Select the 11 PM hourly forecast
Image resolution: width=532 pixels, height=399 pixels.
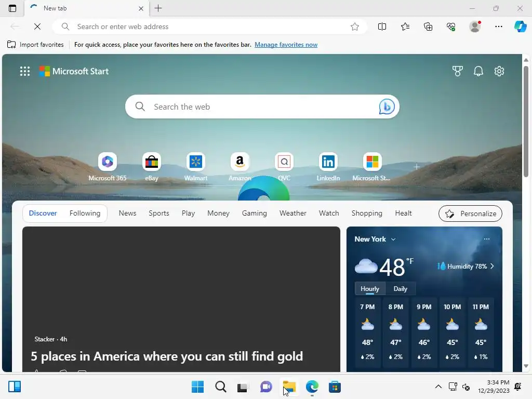(481, 332)
